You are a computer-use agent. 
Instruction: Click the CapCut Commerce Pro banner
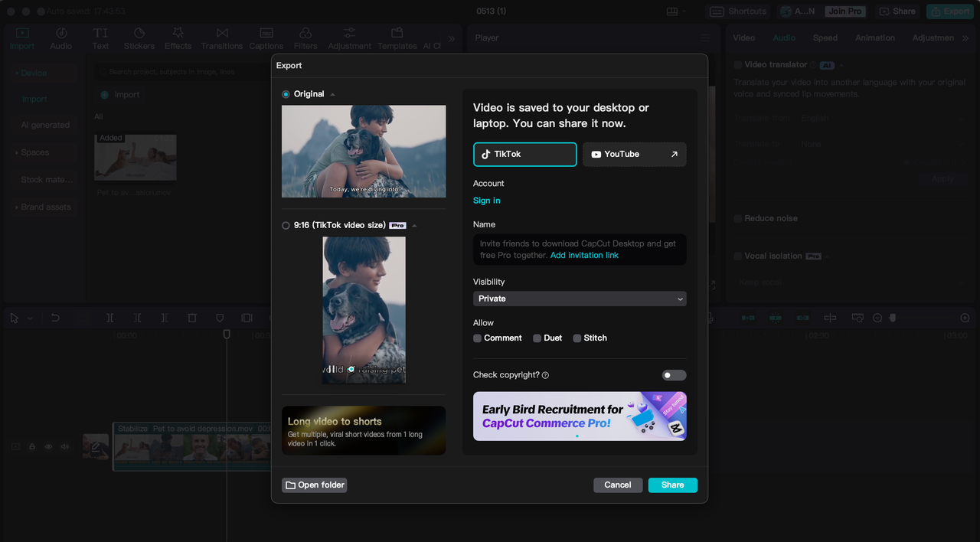tap(580, 416)
